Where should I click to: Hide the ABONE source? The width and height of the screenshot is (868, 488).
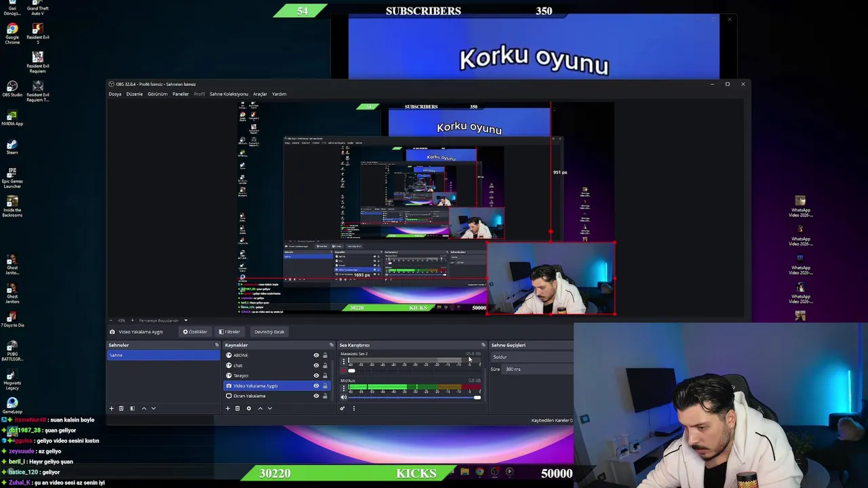[x=316, y=355]
